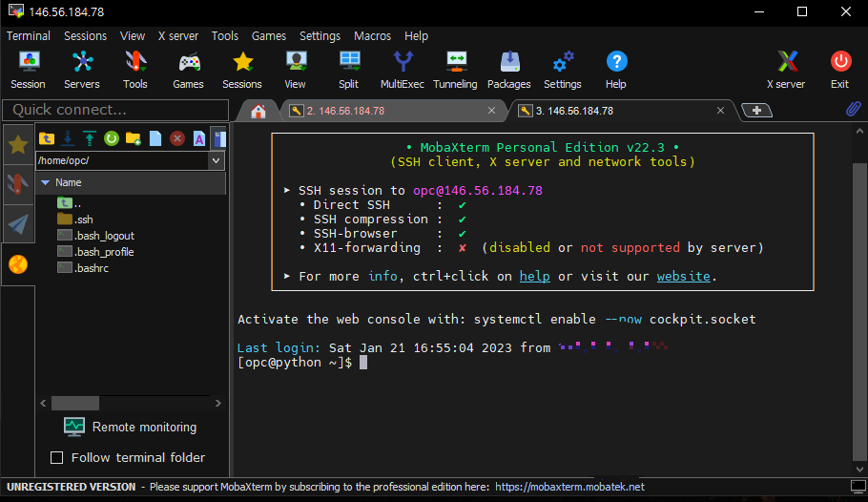Open the Games menu

[269, 36]
